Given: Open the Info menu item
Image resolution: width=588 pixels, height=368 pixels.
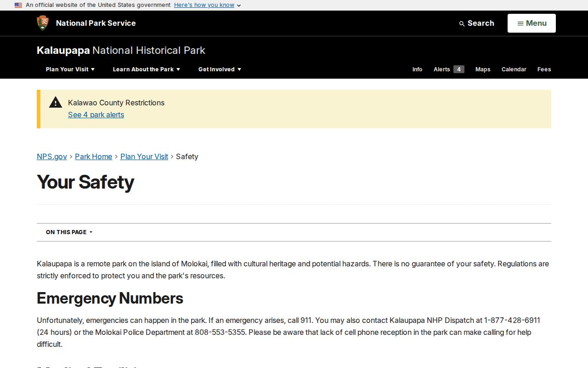Looking at the screenshot, I should pyautogui.click(x=417, y=69).
